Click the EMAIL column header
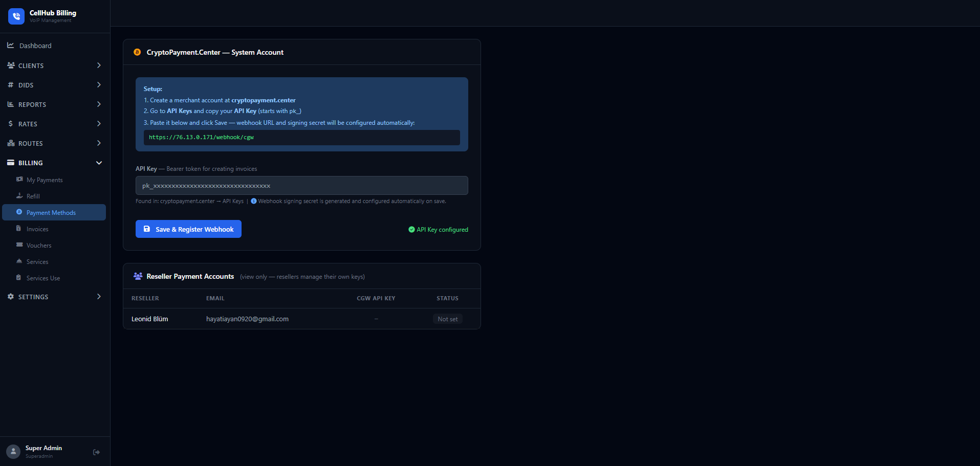This screenshot has width=980, height=466. [215, 298]
